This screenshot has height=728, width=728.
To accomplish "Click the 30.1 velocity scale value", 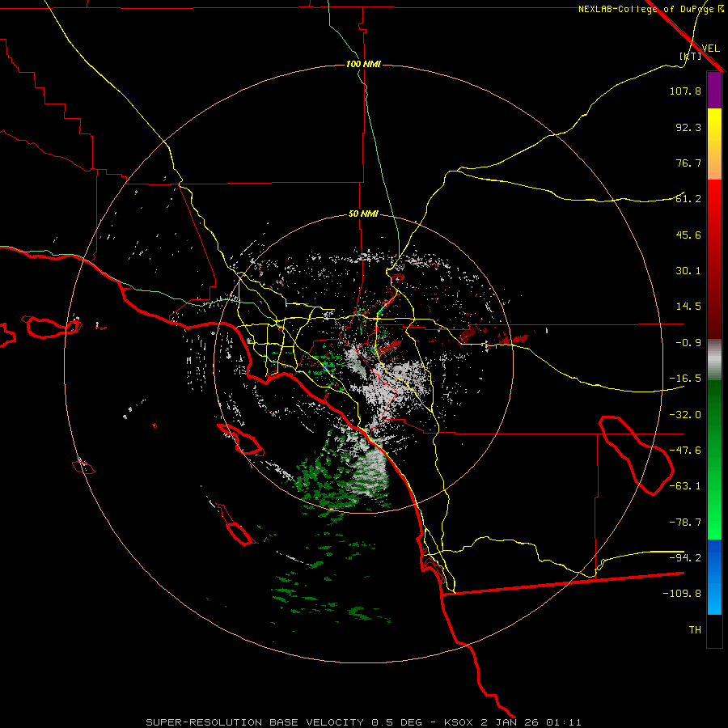I will click(x=688, y=271).
